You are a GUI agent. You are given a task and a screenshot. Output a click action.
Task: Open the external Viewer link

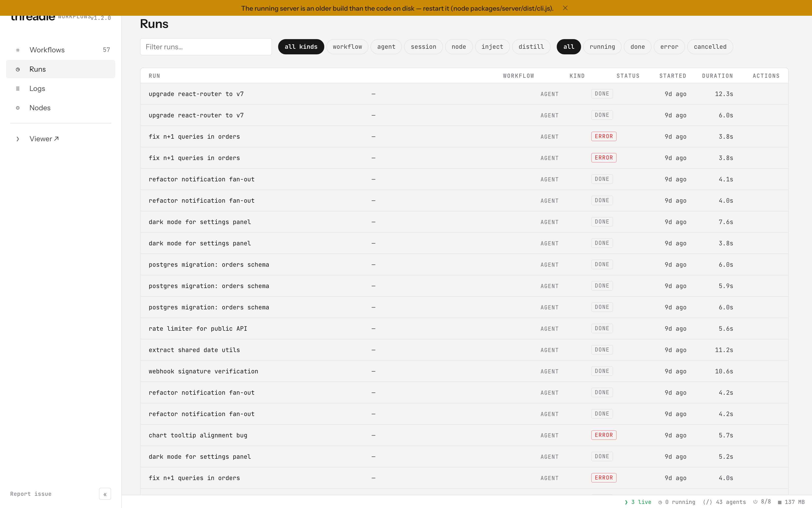point(61,139)
